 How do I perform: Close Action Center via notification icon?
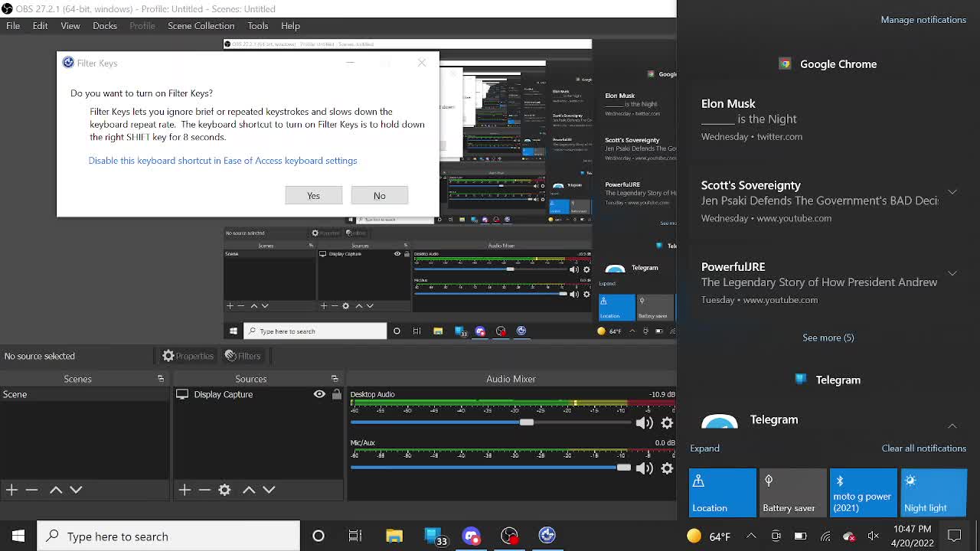(x=955, y=536)
